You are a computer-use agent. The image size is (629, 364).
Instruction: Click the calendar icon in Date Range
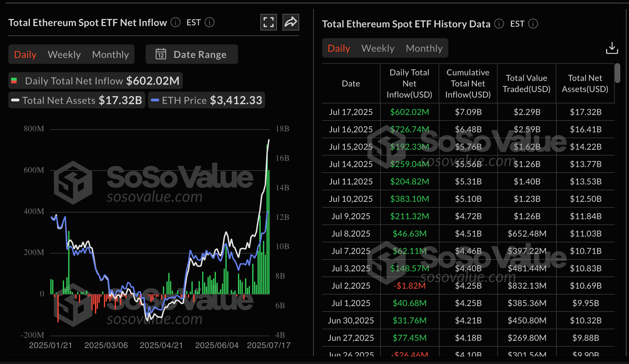tap(161, 54)
